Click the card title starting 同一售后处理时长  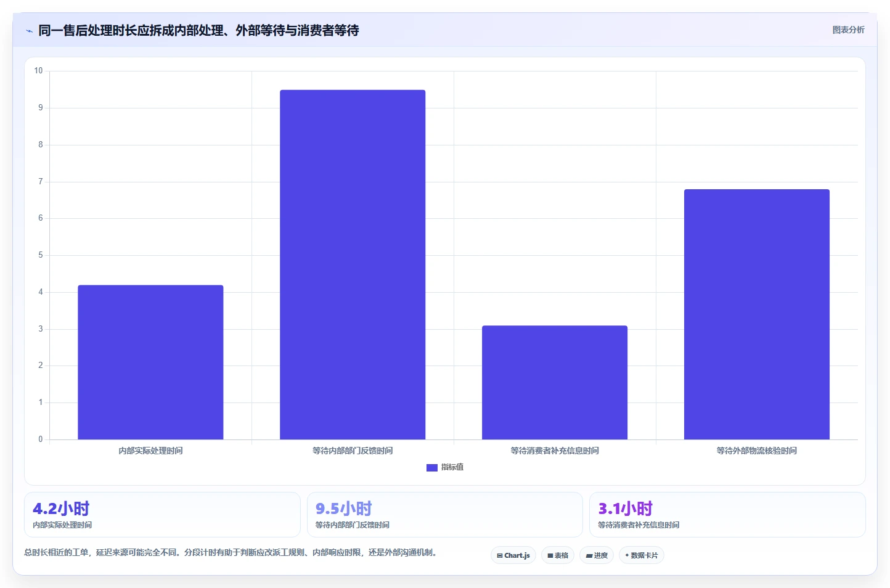pos(198,30)
